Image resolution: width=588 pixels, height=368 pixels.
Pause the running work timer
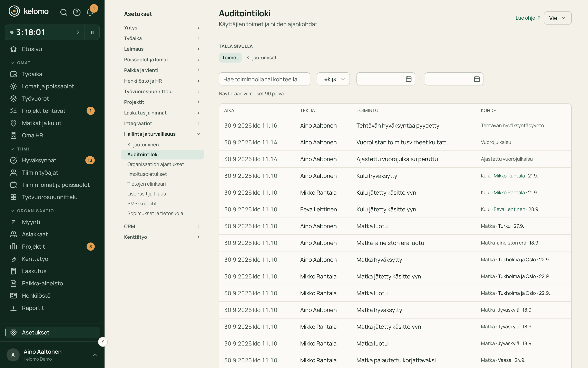(92, 32)
